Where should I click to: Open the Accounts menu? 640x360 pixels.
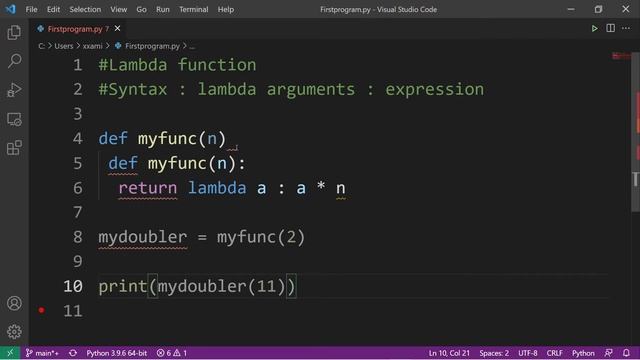pyautogui.click(x=14, y=303)
